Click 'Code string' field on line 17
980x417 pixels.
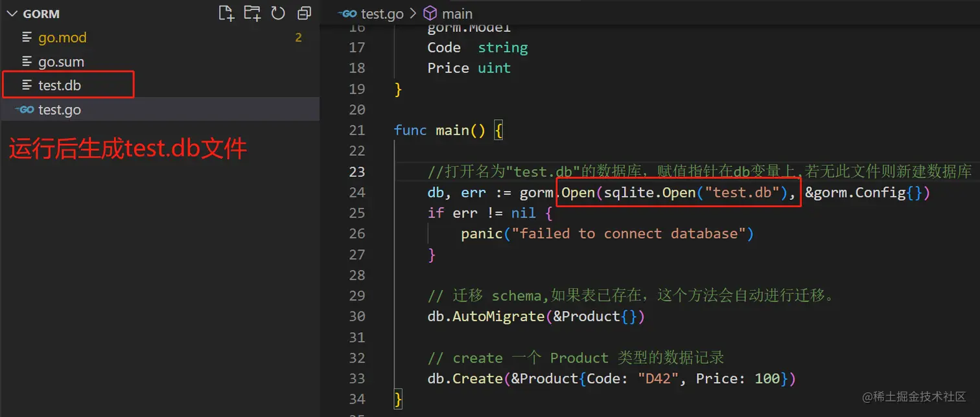point(478,47)
